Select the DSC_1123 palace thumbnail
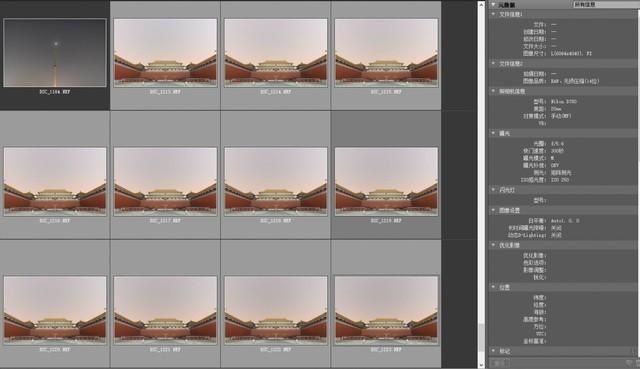 [386, 311]
